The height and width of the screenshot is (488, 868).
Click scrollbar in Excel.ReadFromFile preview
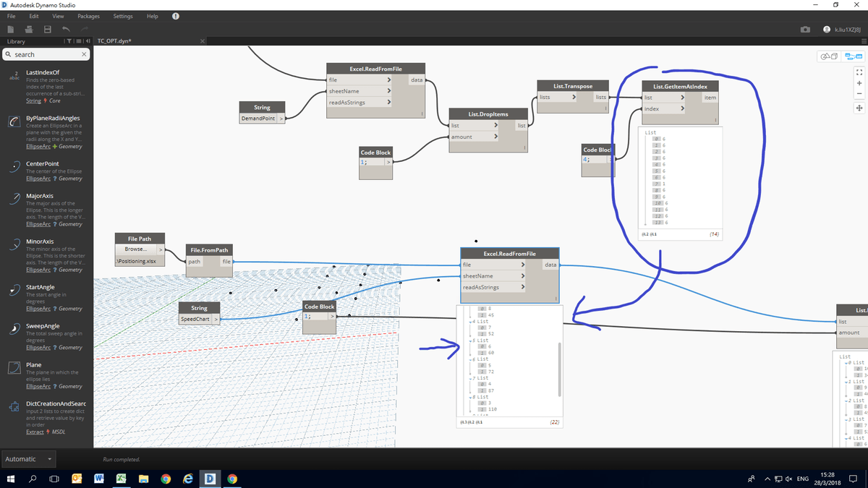[559, 369]
